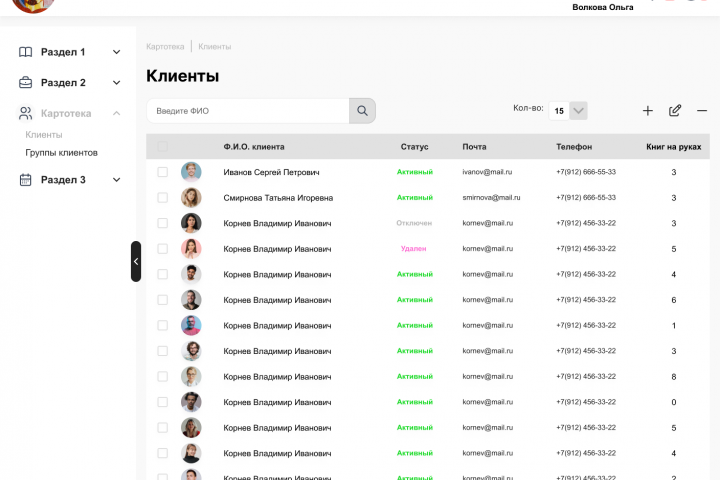Expand Раздел 3 chevron
Screen dimensions: 720x480
pyautogui.click(x=117, y=180)
